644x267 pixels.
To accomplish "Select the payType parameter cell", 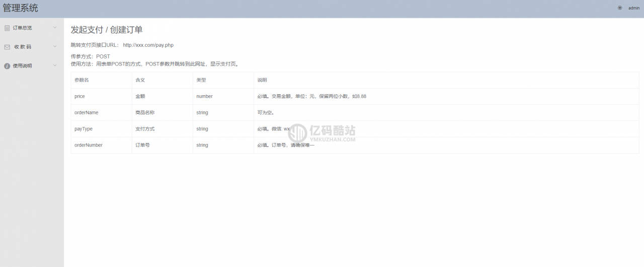I will click(x=101, y=129).
